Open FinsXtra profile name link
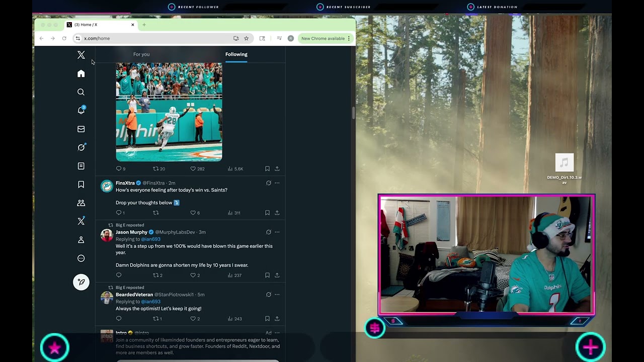The image size is (644, 362). pyautogui.click(x=125, y=183)
